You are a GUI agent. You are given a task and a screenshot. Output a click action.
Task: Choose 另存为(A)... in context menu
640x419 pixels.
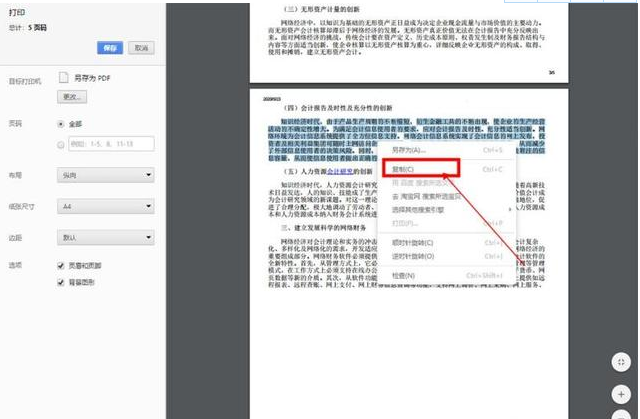(x=447, y=150)
